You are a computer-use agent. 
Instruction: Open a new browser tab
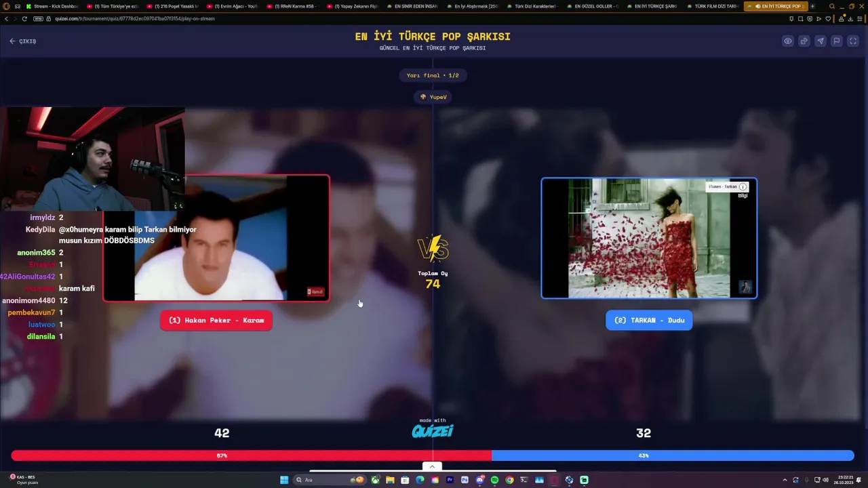tap(812, 6)
